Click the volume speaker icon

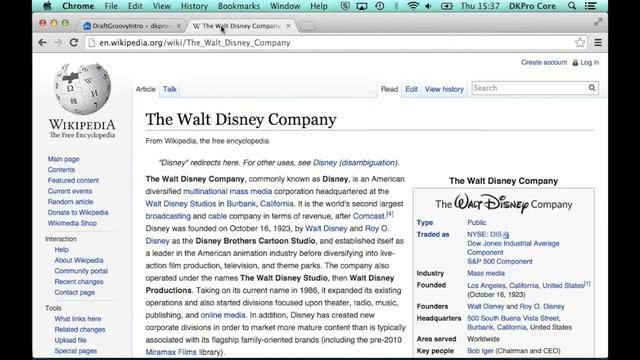[429, 6]
